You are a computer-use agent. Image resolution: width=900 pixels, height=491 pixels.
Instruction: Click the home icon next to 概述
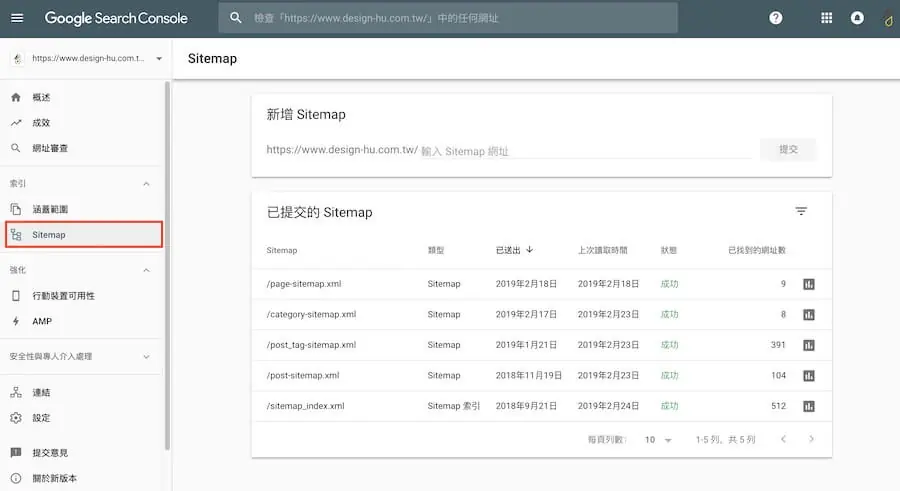16,97
